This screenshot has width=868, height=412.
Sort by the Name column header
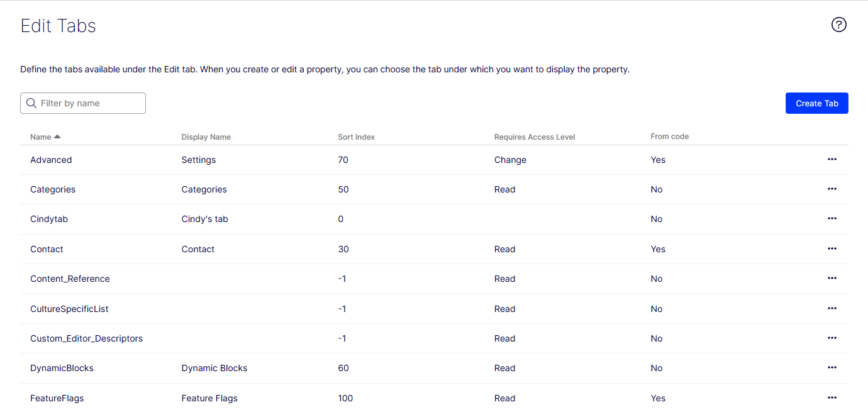[x=41, y=136]
